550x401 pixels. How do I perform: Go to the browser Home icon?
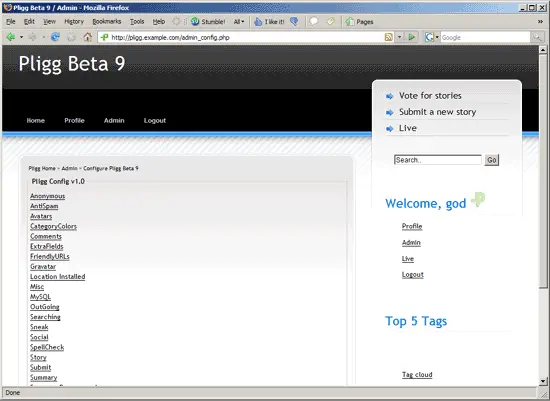pos(87,36)
